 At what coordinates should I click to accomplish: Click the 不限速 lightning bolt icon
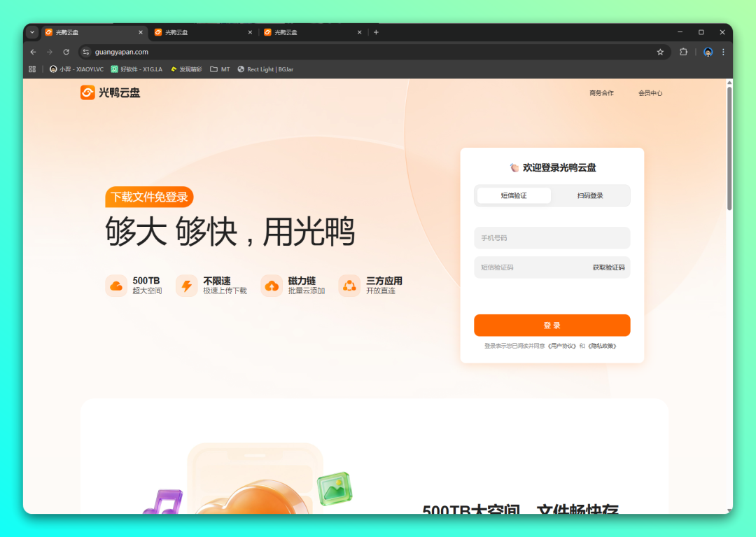pyautogui.click(x=186, y=286)
